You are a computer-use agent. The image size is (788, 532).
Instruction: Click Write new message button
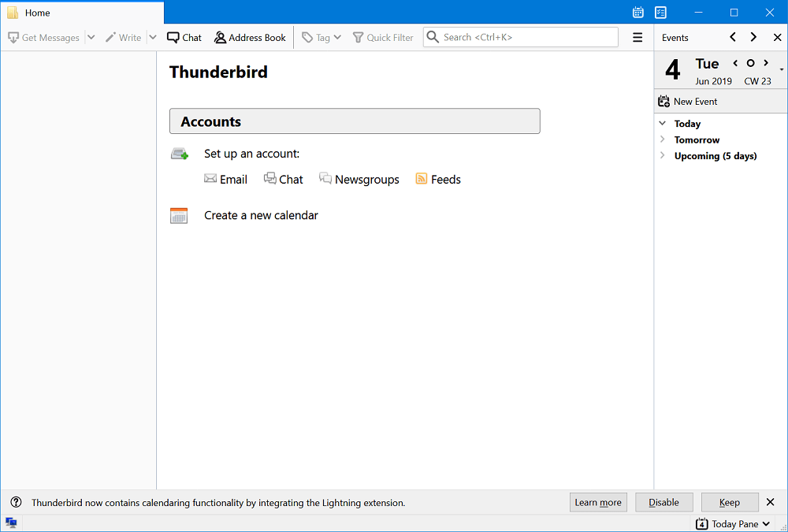pos(123,38)
